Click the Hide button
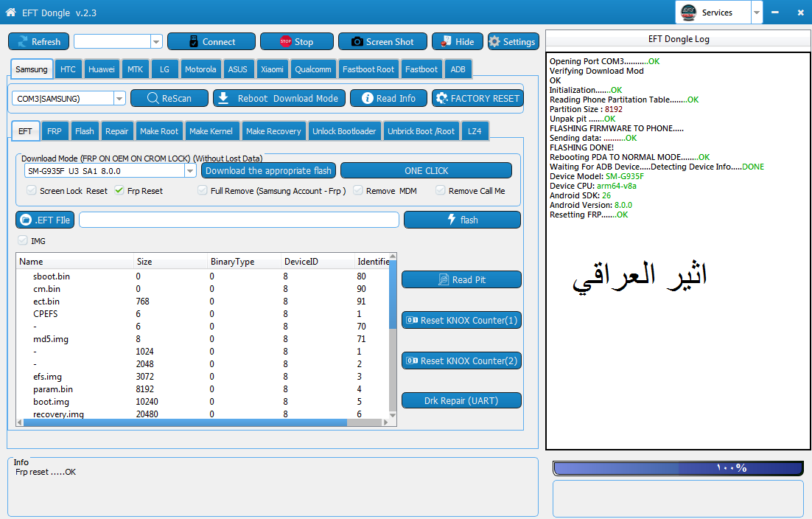Screen dimensions: 812x519 click(x=458, y=41)
